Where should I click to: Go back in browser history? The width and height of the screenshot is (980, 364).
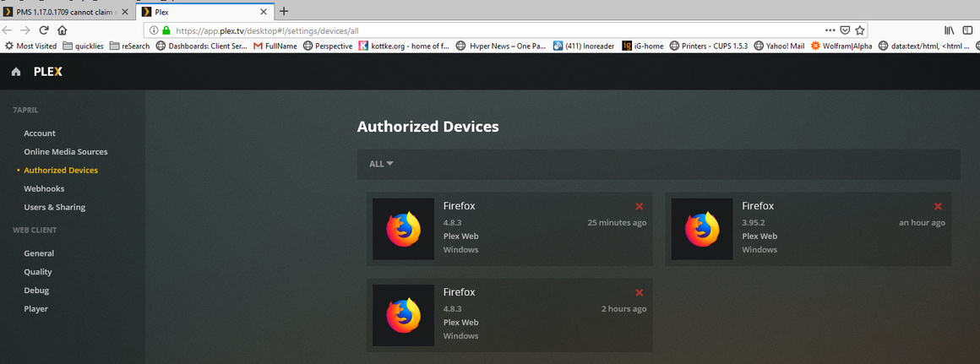click(x=7, y=30)
